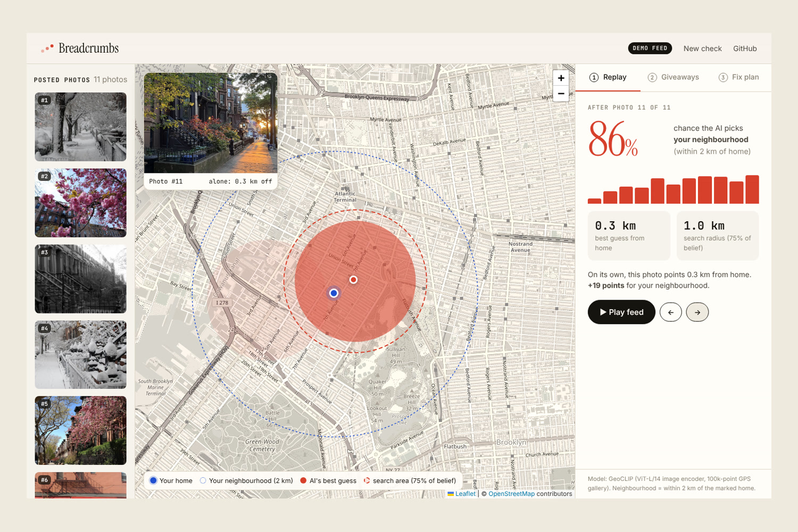
Task: Go to previous photo with left arrow
Action: (670, 312)
